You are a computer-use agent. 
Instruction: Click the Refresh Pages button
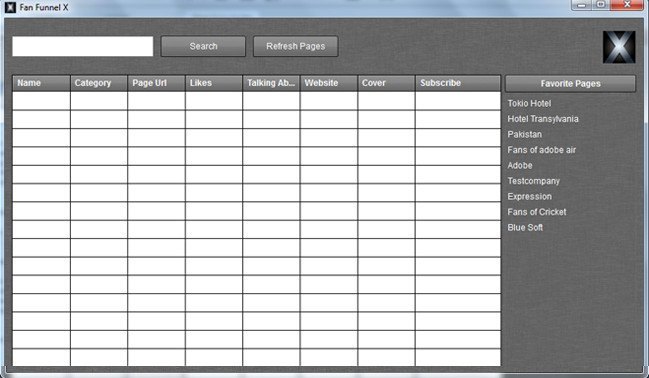[x=296, y=46]
